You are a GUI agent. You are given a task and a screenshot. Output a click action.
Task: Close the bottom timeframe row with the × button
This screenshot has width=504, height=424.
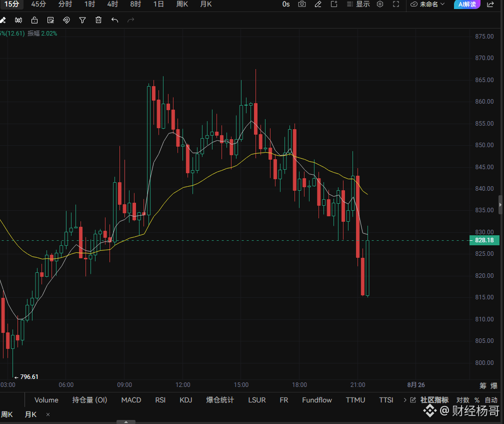(x=48, y=414)
